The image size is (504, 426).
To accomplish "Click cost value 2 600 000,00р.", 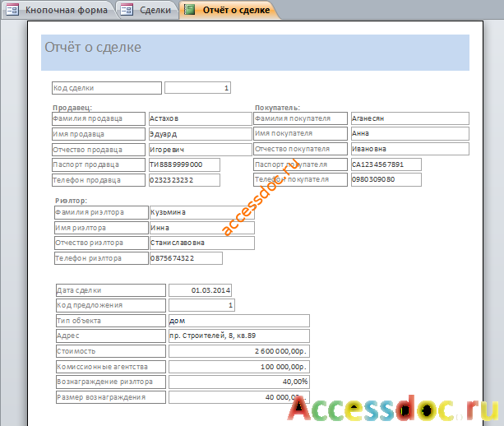I will 239,351.
